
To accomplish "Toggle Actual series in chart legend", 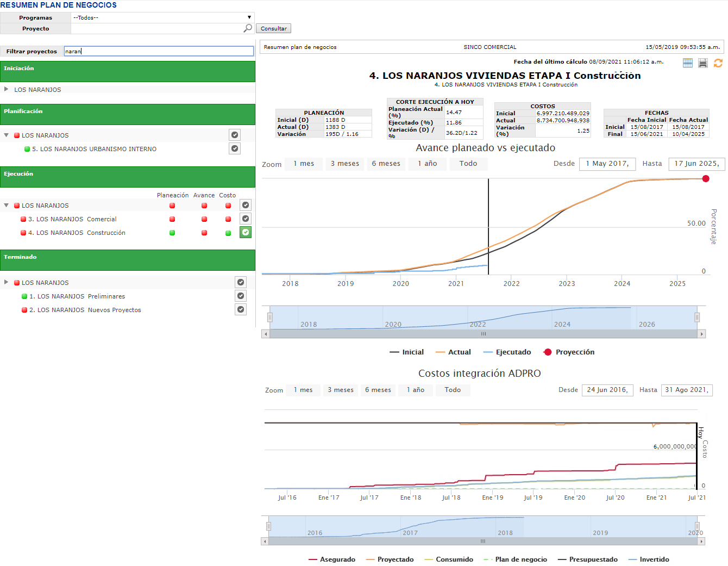I will (453, 352).
